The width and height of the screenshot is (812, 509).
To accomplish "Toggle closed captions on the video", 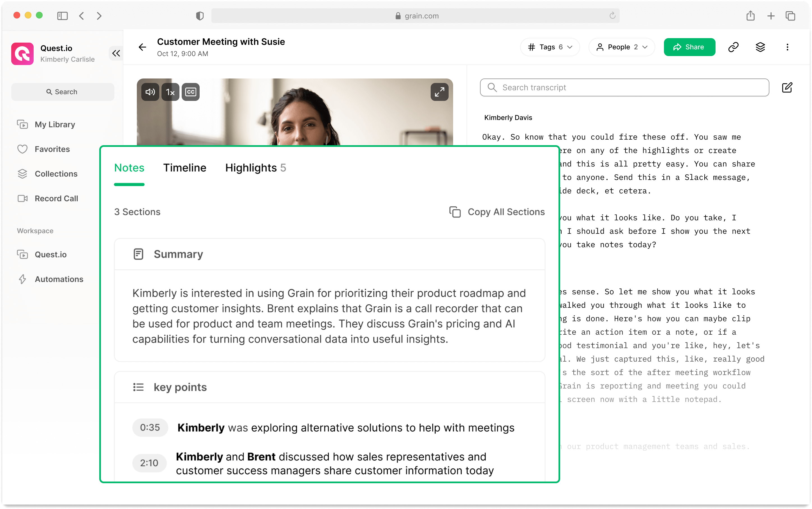I will [191, 92].
